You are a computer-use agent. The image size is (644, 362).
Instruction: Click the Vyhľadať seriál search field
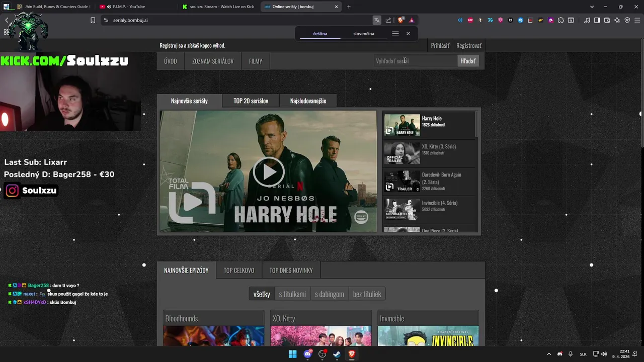pyautogui.click(x=415, y=61)
